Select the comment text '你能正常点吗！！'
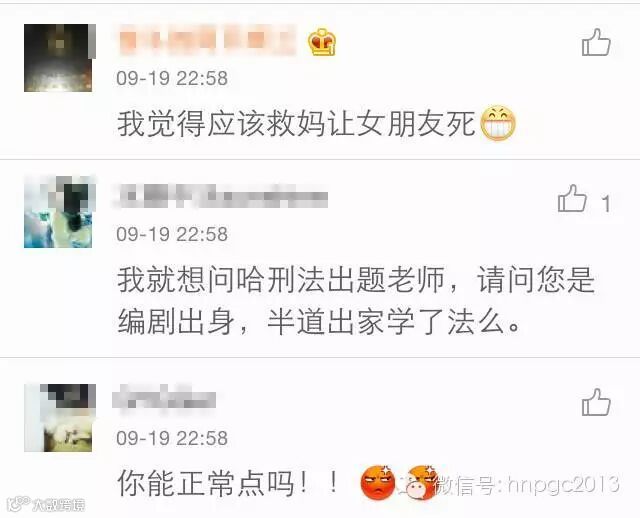 click(228, 483)
